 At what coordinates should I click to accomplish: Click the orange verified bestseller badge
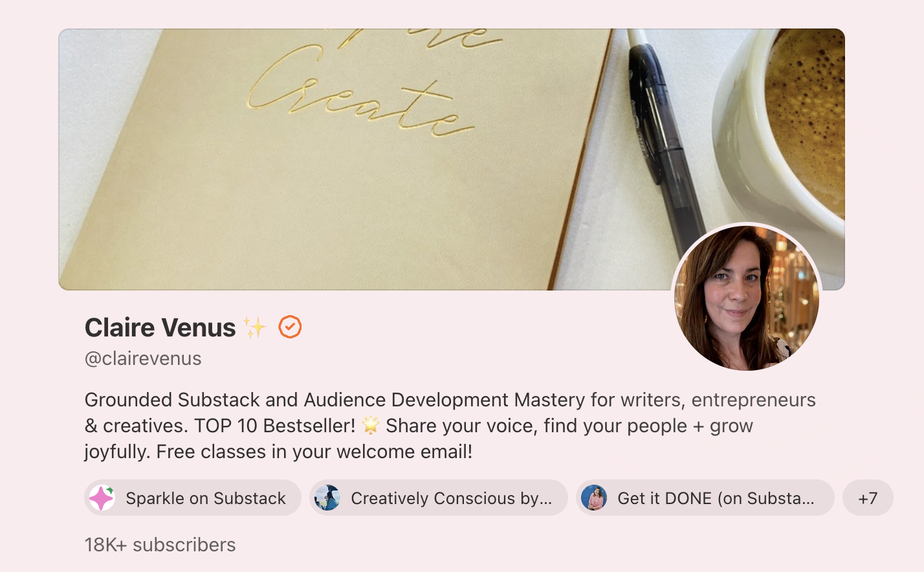coord(290,327)
